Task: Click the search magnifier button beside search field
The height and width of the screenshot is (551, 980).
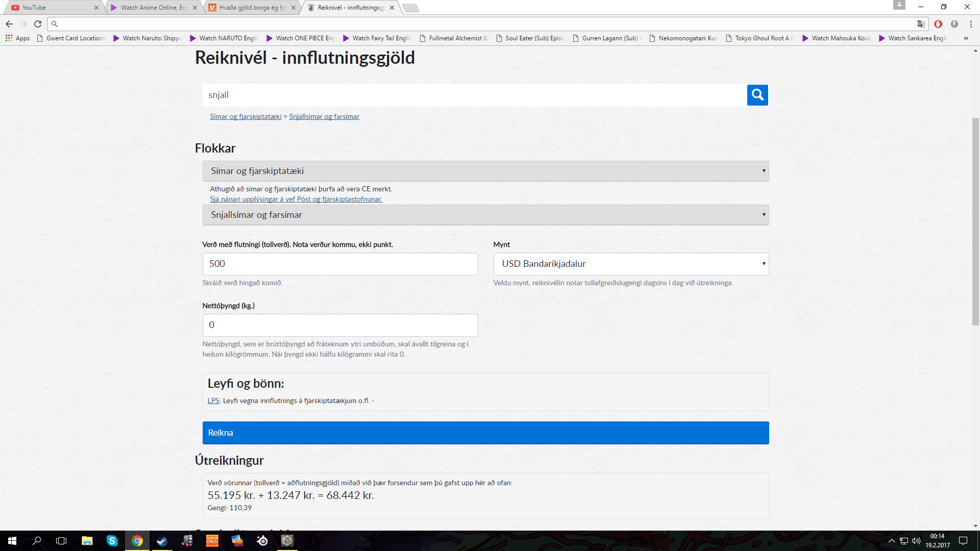Action: coord(757,95)
